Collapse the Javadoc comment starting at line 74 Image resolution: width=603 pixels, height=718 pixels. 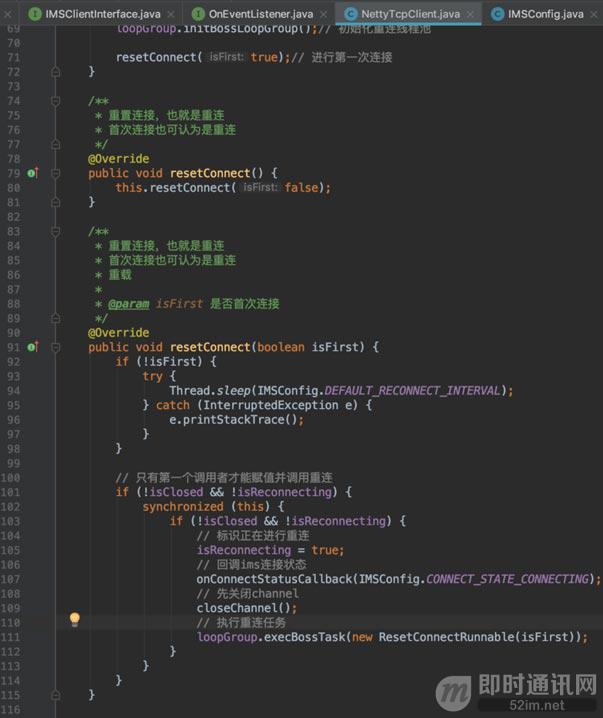point(55,101)
